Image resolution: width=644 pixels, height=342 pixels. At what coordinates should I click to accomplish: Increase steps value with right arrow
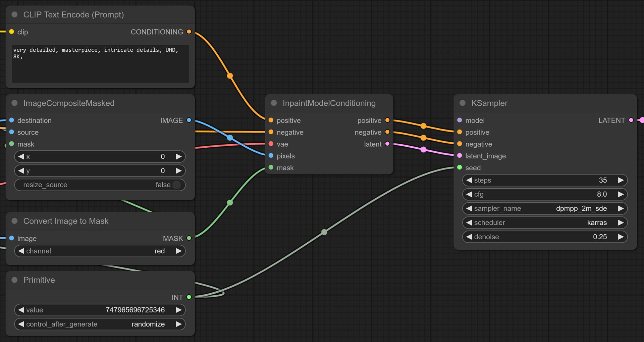click(x=621, y=180)
